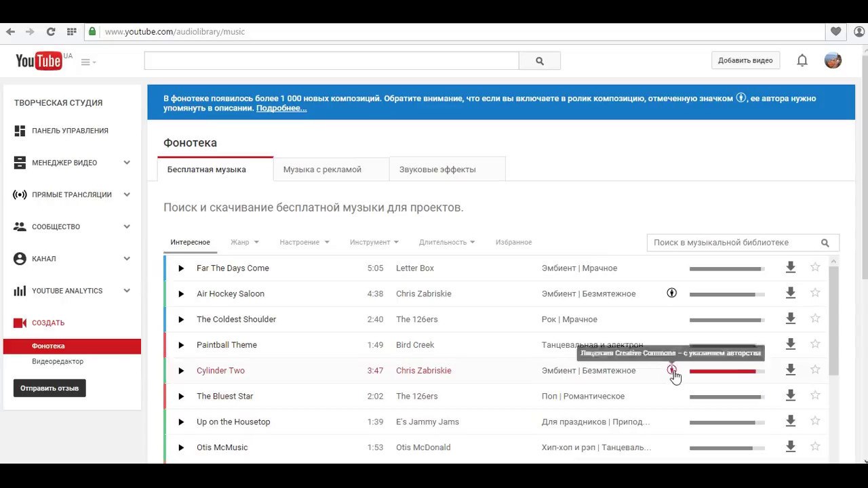Open the Жанр filter dropdown
The image size is (868, 488).
pos(244,242)
